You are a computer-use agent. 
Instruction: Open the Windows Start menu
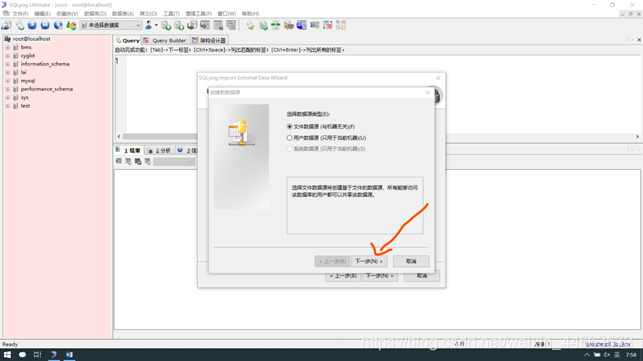(7, 354)
